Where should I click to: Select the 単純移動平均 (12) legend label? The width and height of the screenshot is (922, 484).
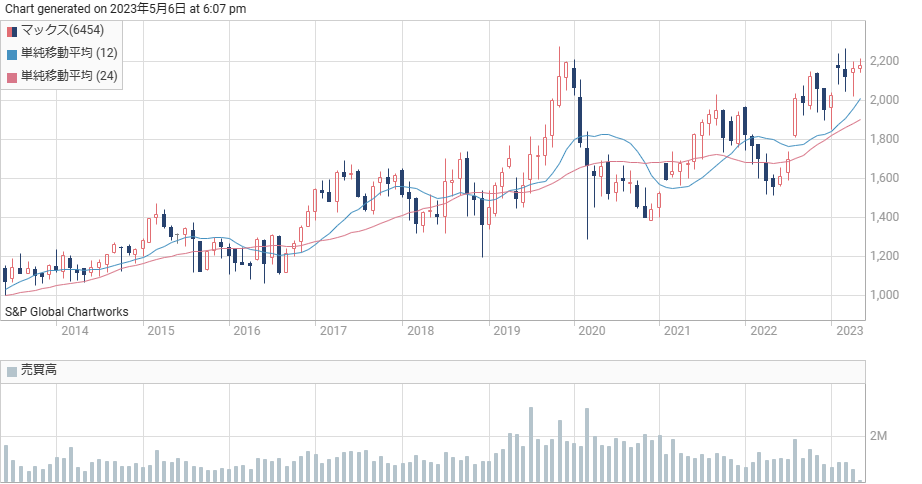[69, 53]
